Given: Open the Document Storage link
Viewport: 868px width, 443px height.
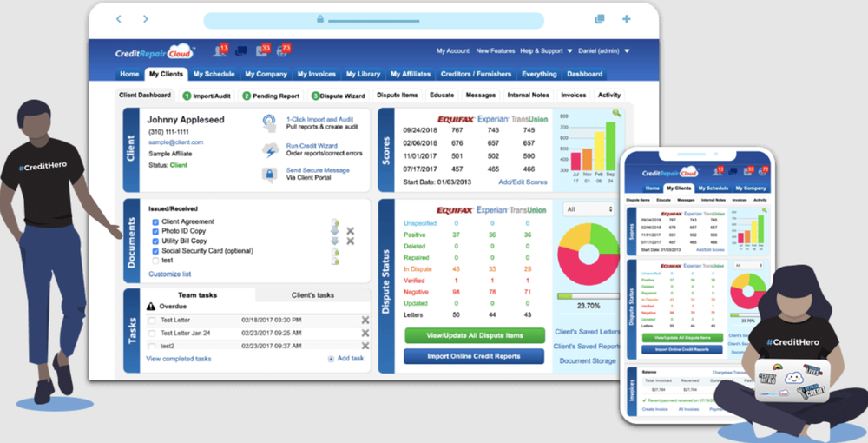Looking at the screenshot, I should (588, 361).
